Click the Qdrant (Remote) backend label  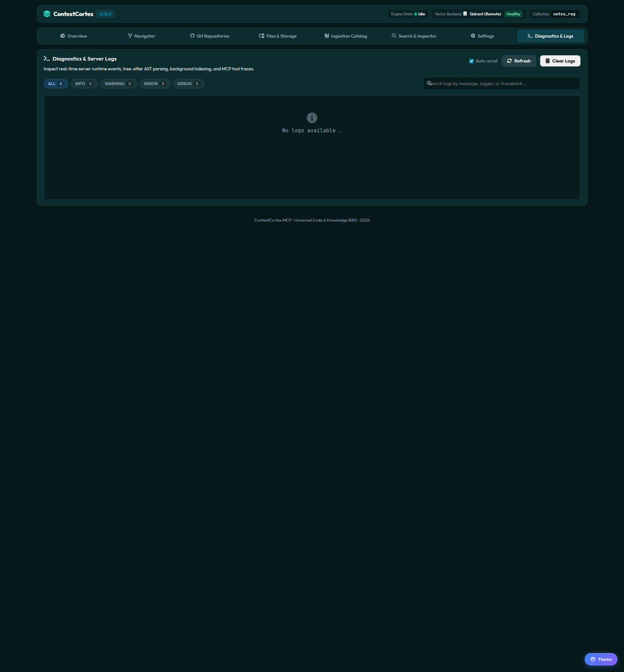tap(485, 14)
